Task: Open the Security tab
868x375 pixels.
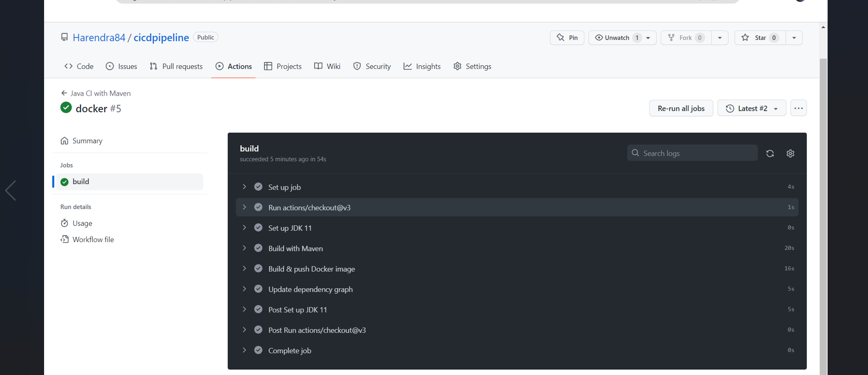Action: point(372,66)
